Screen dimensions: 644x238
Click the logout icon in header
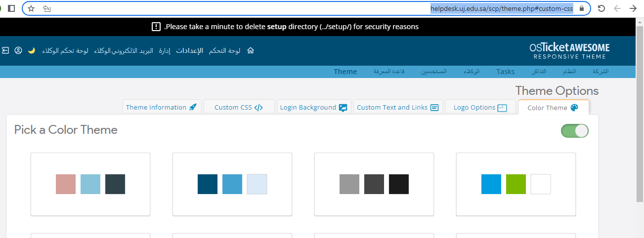(x=5, y=50)
